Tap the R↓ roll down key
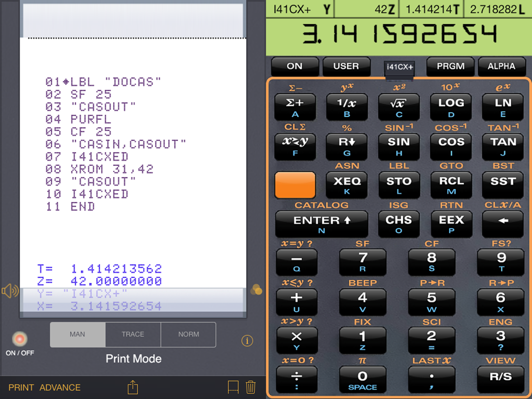Viewport: 532px width, 399px height. (x=347, y=146)
